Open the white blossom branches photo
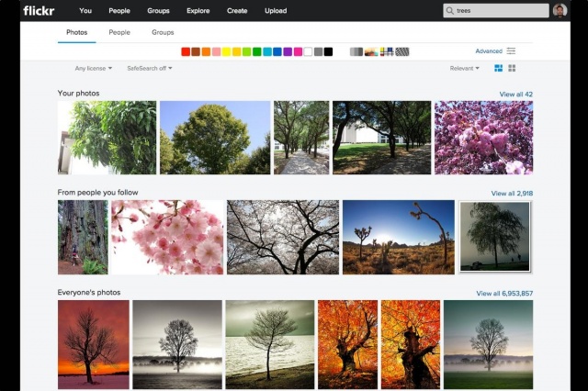This screenshot has width=588, height=391. (283, 237)
